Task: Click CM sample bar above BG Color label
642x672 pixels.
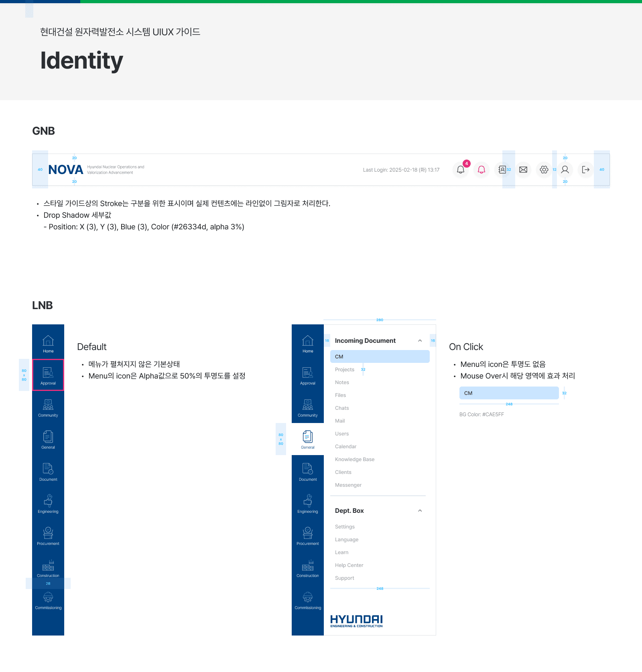Action: 509,393
